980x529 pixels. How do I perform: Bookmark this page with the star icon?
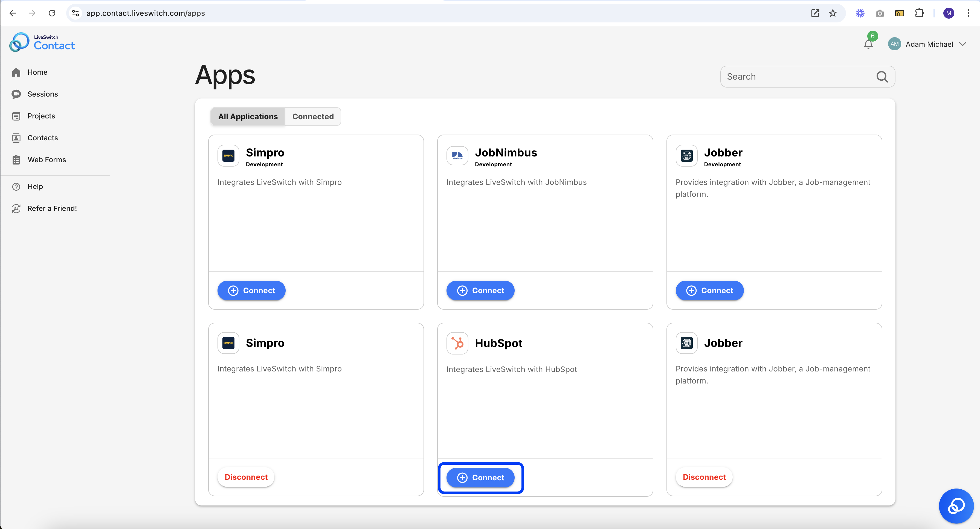click(x=833, y=13)
